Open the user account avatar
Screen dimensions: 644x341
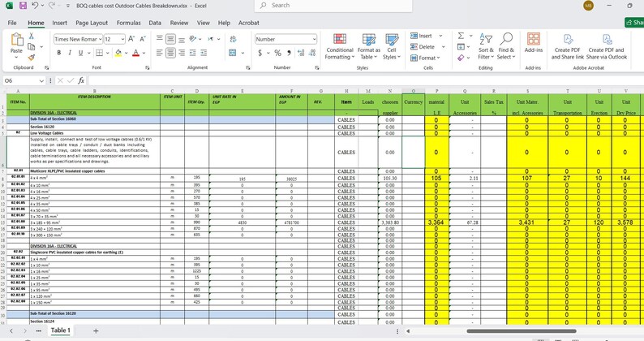588,6
